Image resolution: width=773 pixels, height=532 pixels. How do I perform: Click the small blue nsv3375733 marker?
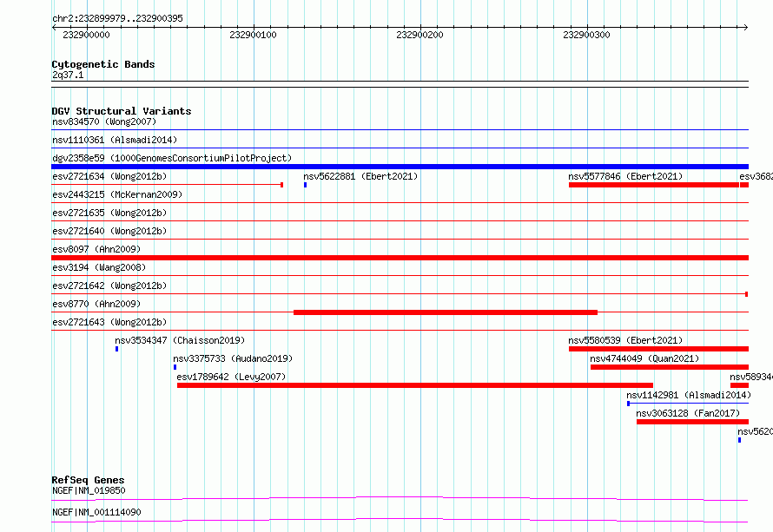coord(175,367)
